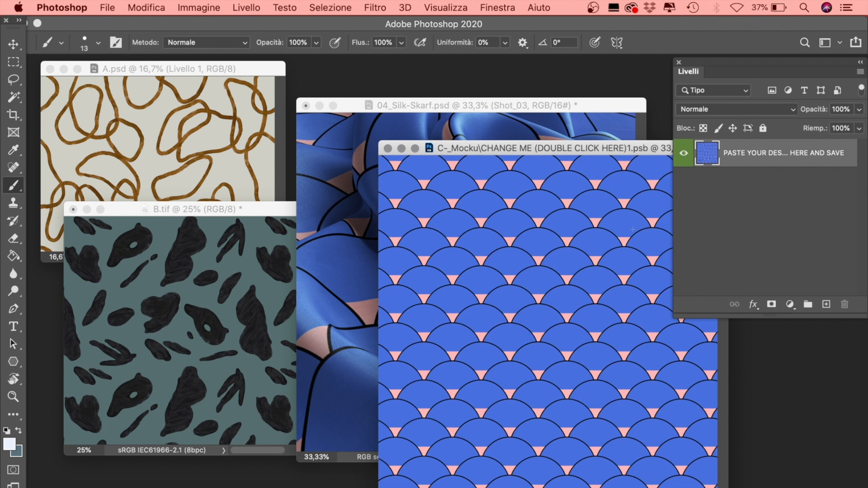
Task: Select the Healing Brush tool
Action: (x=13, y=168)
